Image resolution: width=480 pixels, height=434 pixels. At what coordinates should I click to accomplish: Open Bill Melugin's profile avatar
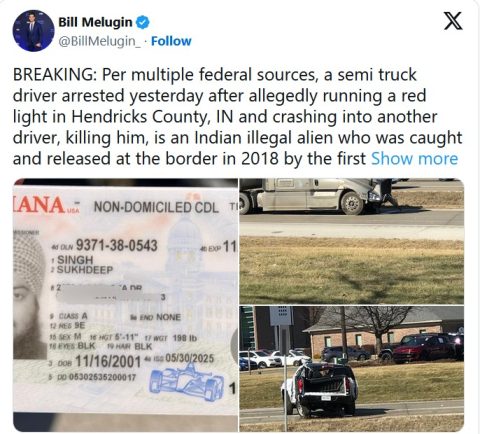click(x=33, y=30)
